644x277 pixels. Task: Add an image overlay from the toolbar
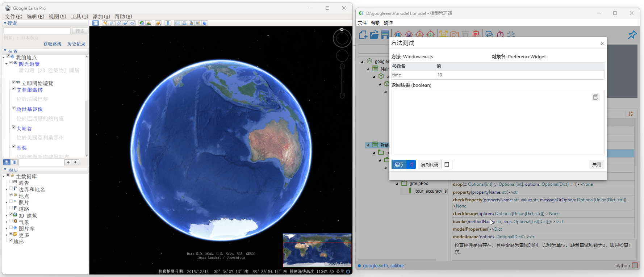click(126, 23)
